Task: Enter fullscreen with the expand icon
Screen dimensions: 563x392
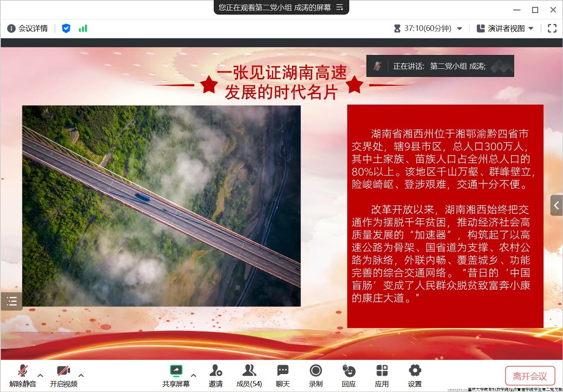Action: click(552, 28)
